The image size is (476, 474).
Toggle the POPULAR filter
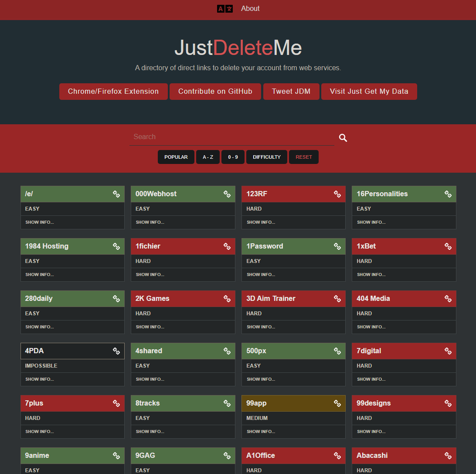tap(176, 157)
